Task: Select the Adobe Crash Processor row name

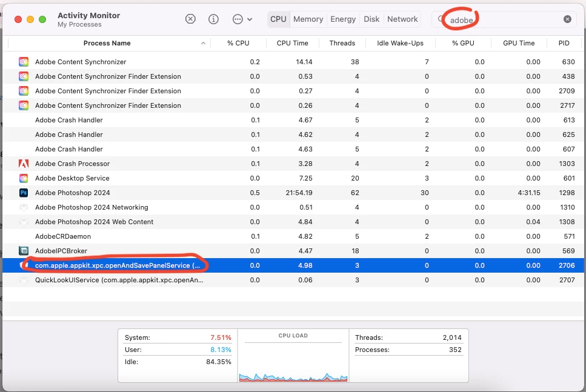Action: click(x=72, y=164)
